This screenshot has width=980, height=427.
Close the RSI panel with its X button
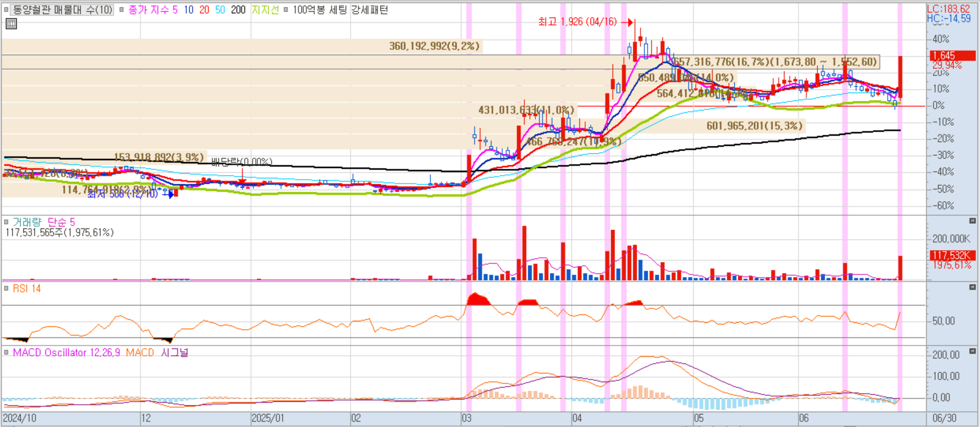pos(972,287)
